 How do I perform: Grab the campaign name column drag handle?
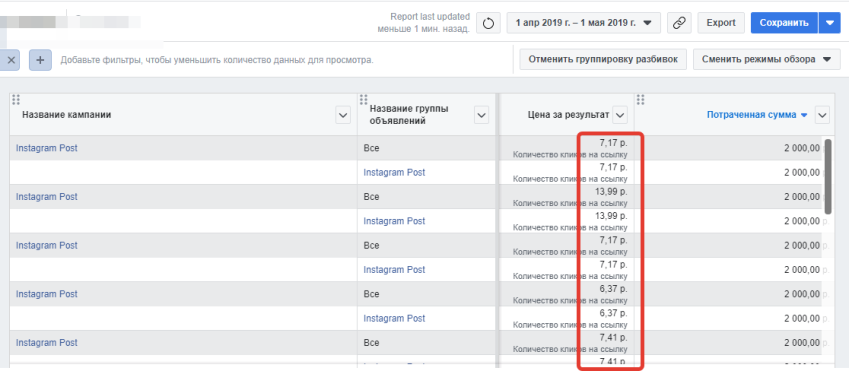pyautogui.click(x=16, y=99)
